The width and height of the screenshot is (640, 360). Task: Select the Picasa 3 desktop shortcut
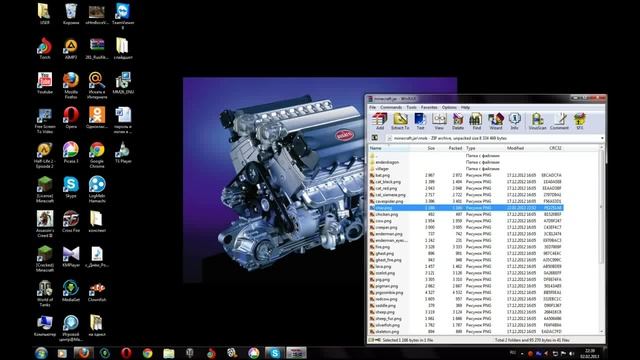tap(71, 152)
